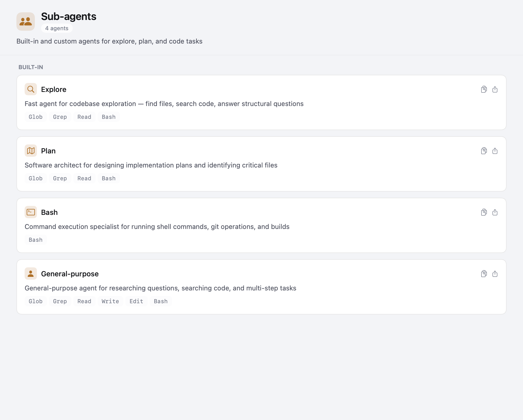Copy the General-purpose agent using its copy icon
Image resolution: width=523 pixels, height=420 pixels.
pos(484,274)
